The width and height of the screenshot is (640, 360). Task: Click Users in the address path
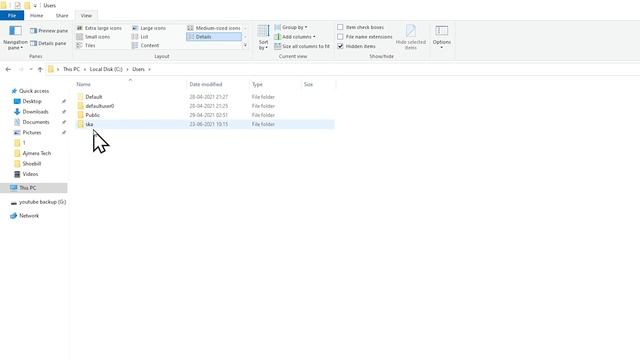[138, 69]
